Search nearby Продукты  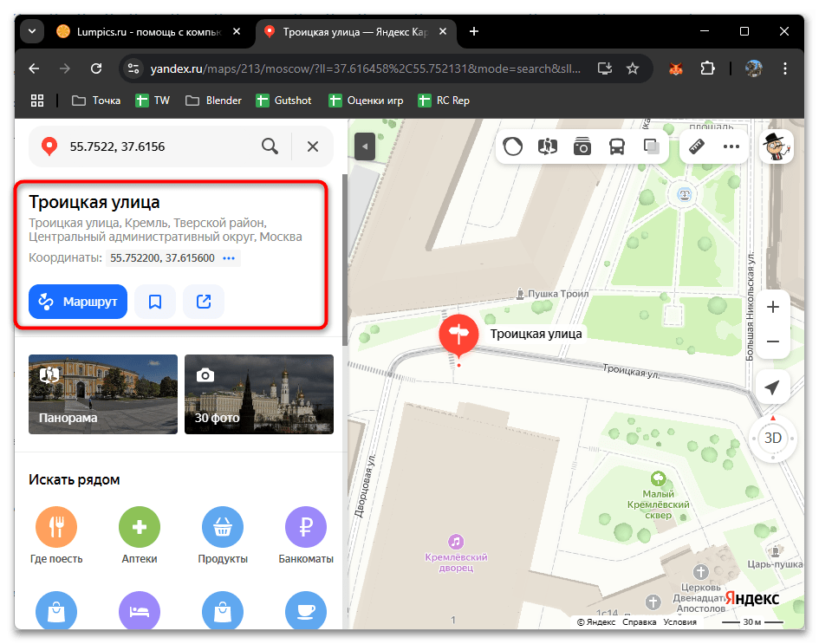tap(223, 535)
